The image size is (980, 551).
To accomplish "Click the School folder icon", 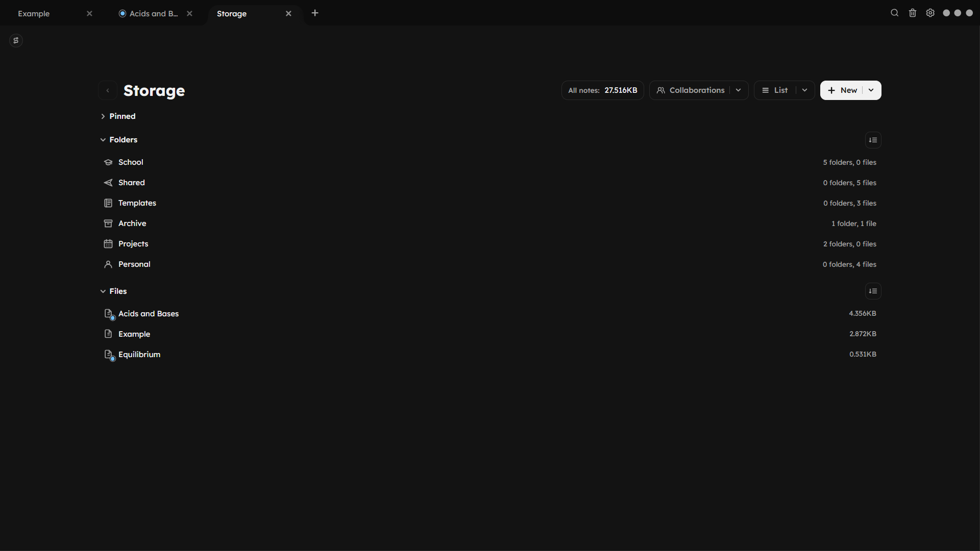I will tap(108, 162).
